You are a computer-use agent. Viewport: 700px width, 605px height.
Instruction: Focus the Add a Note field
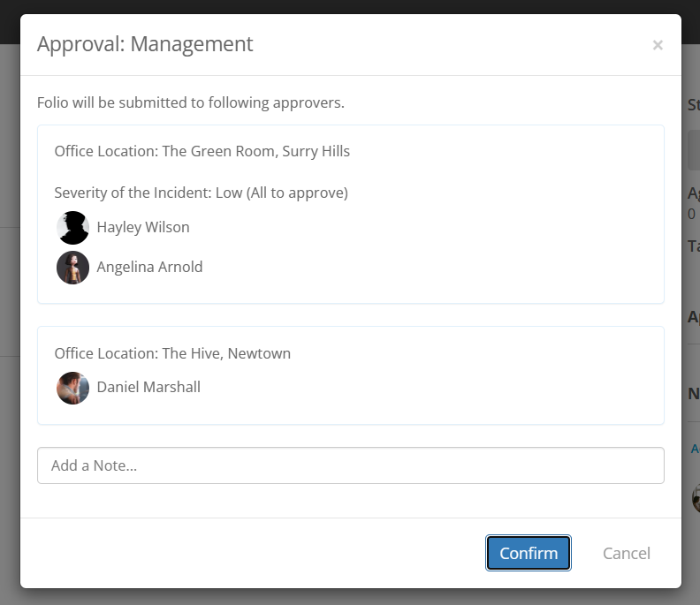351,465
